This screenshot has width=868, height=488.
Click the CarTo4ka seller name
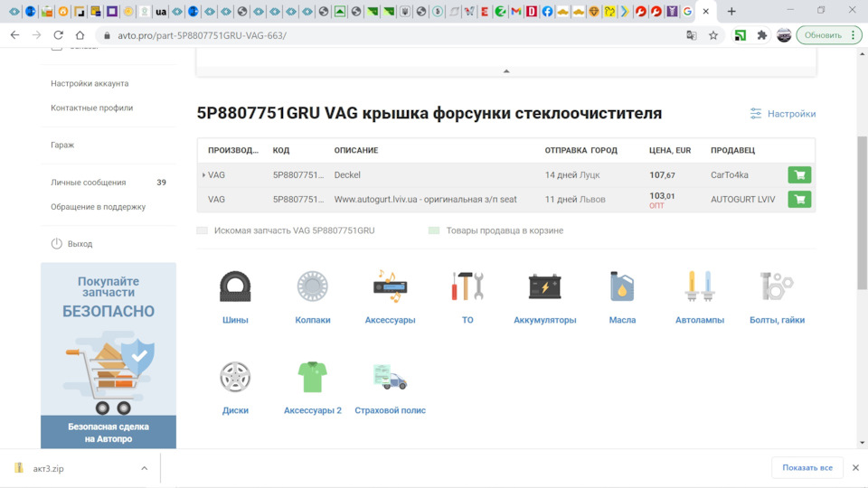[729, 174]
